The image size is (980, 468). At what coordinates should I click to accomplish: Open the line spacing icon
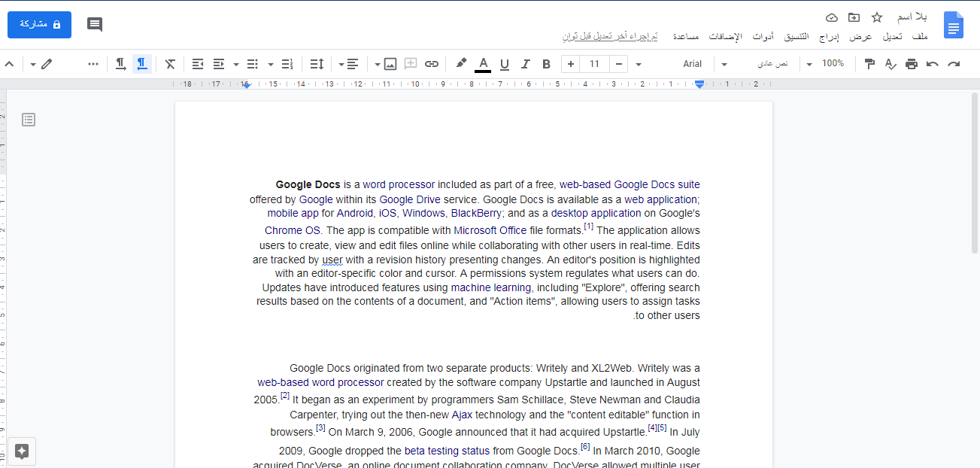317,64
